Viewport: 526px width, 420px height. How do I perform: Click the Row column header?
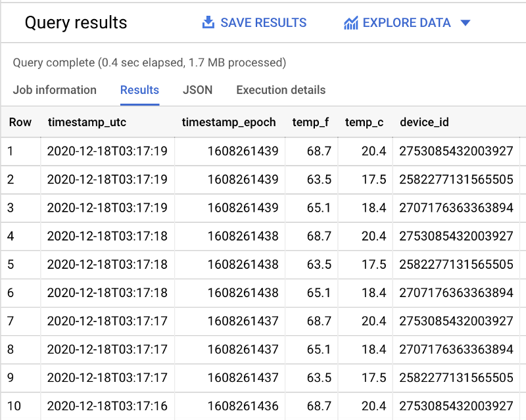click(20, 122)
